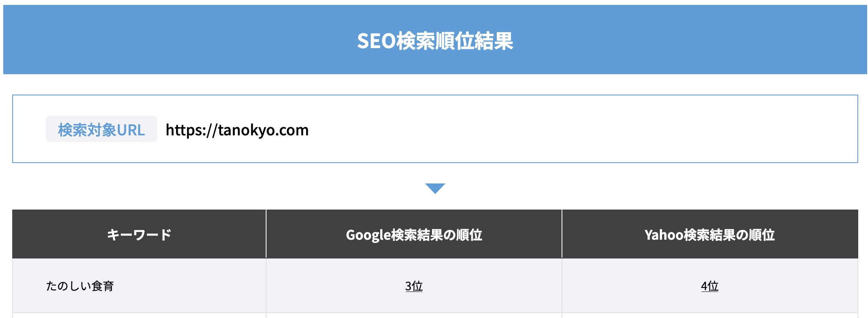Open the 3位 Google ranking link
This screenshot has width=868, height=318.
click(x=414, y=286)
